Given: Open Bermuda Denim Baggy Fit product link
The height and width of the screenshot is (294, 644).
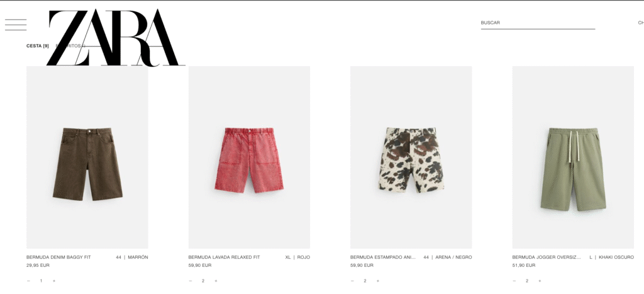Looking at the screenshot, I should (x=58, y=257).
